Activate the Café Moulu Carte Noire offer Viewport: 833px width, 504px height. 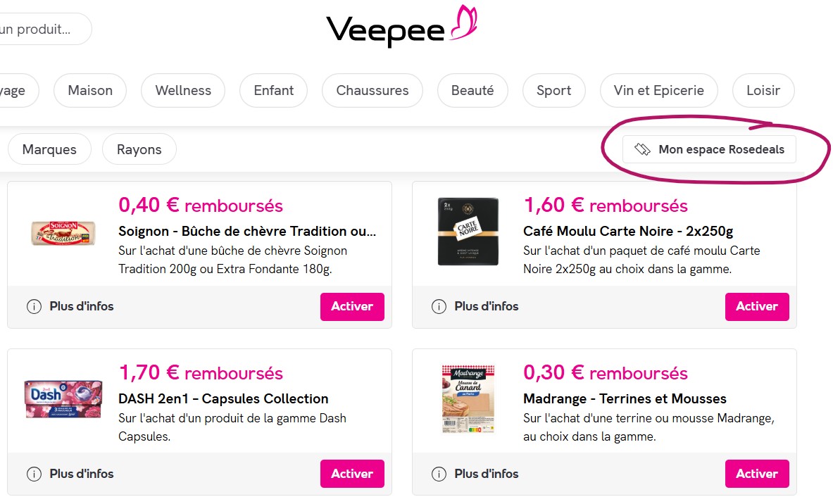point(757,306)
